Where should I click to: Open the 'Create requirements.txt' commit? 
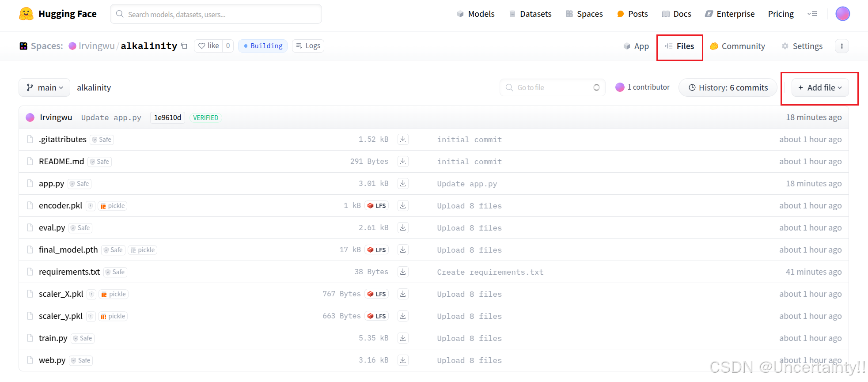pos(490,272)
